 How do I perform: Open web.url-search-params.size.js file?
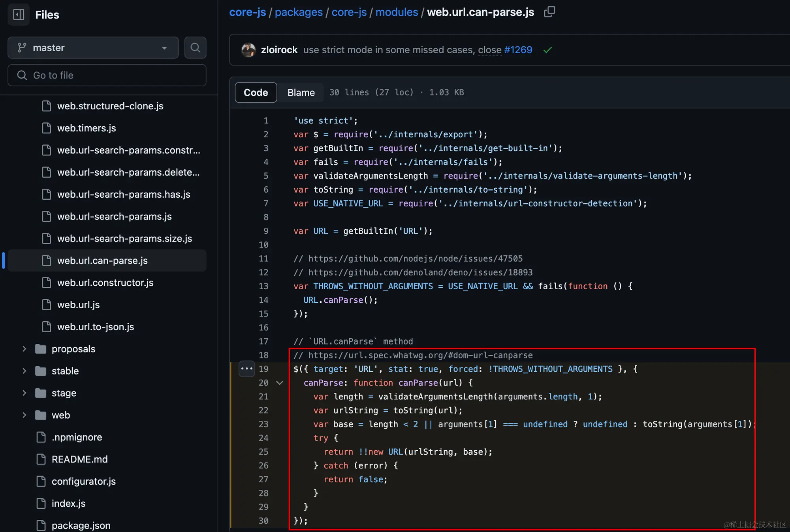(124, 238)
